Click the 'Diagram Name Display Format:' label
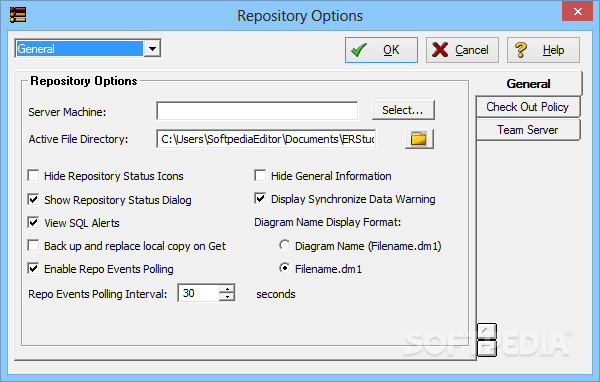 (x=328, y=222)
